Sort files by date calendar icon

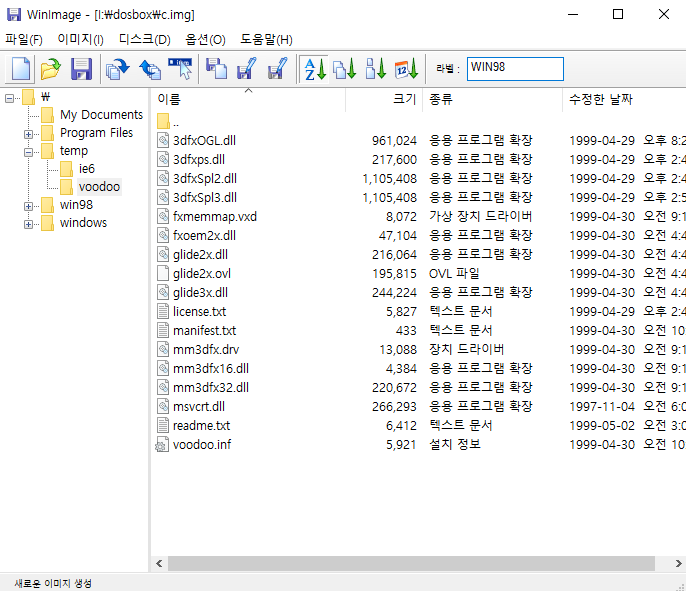click(x=406, y=69)
